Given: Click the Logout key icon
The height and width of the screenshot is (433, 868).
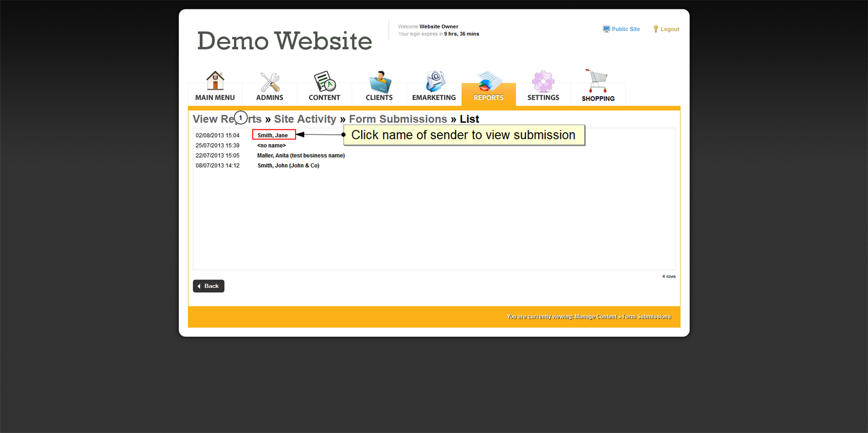Looking at the screenshot, I should 656,29.
